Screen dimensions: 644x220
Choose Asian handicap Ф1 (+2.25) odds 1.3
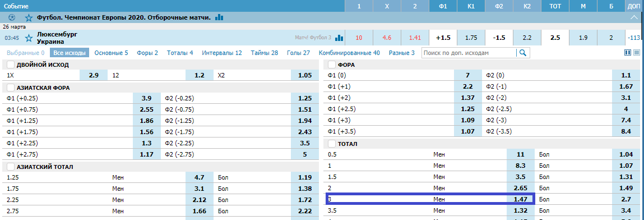coord(147,144)
